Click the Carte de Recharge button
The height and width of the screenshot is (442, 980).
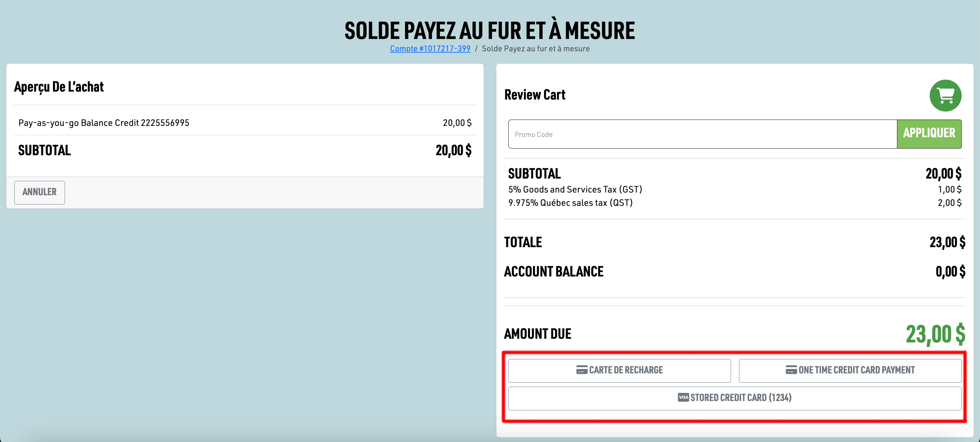point(619,370)
